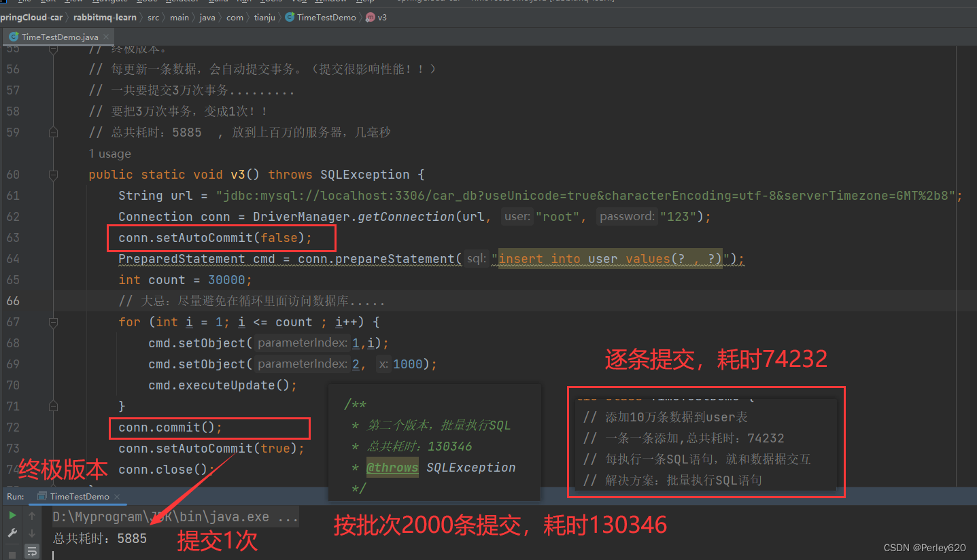The height and width of the screenshot is (560, 977).
Task: Click the 'for' keyword on line 67
Action: [x=129, y=322]
